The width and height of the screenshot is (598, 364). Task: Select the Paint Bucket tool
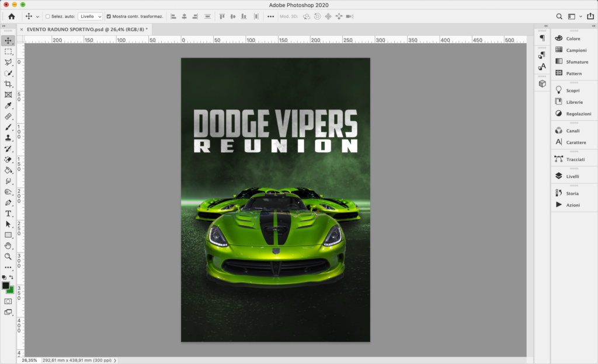[x=8, y=170]
